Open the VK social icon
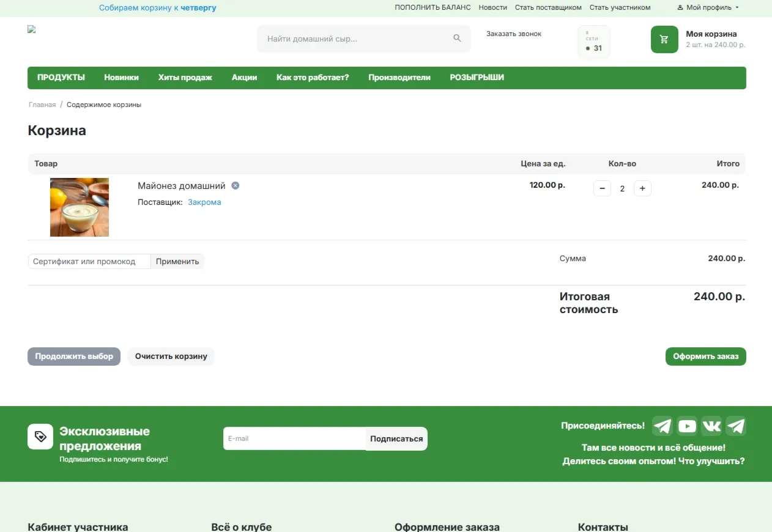Screen dimensions: 772x532 [711, 426]
